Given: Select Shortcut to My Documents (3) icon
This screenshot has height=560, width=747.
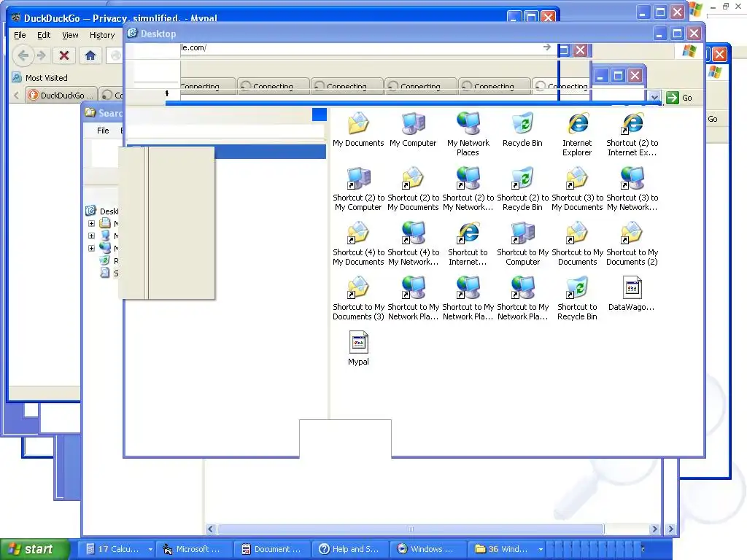Looking at the screenshot, I should (358, 298).
